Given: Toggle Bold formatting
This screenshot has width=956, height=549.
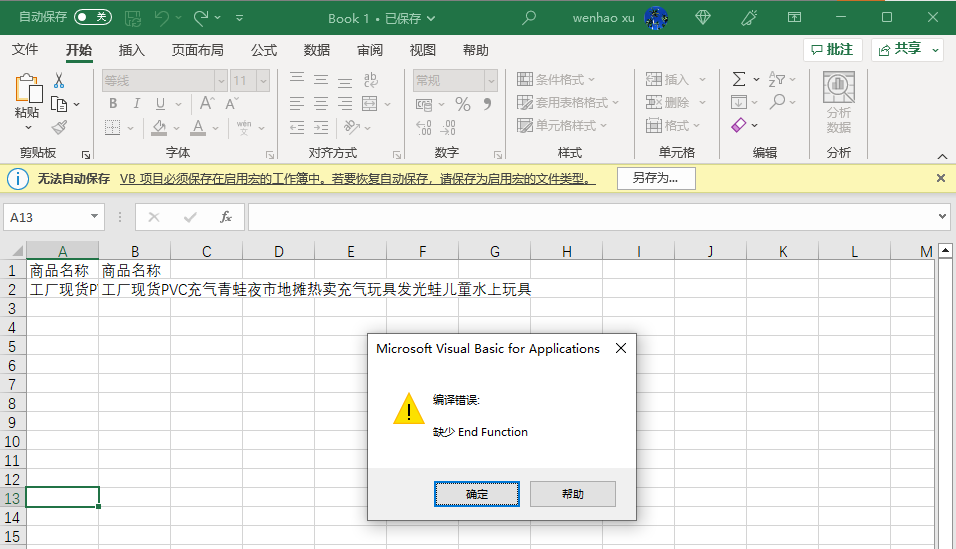Looking at the screenshot, I should (x=113, y=104).
